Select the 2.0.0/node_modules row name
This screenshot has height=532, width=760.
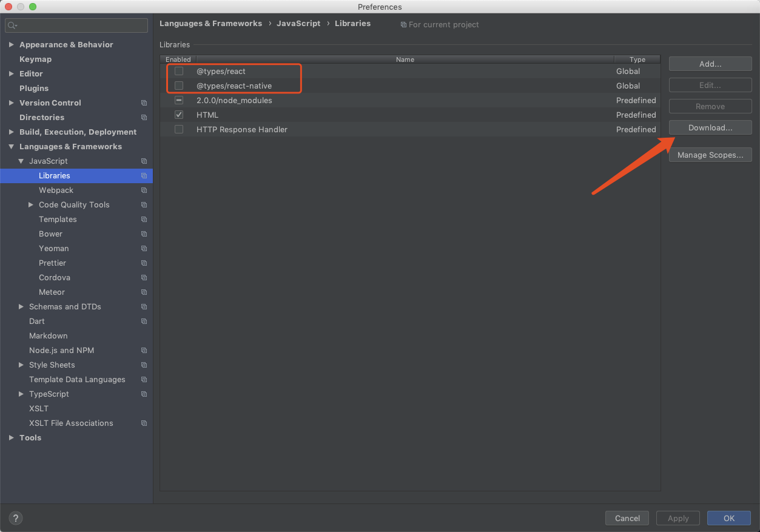tap(234, 101)
